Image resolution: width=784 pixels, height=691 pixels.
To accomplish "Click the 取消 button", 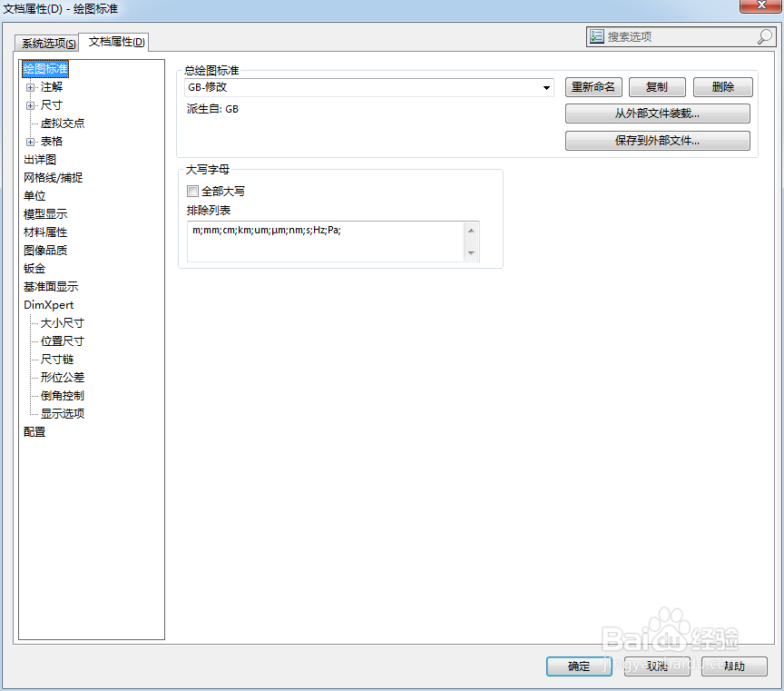I will (x=657, y=666).
